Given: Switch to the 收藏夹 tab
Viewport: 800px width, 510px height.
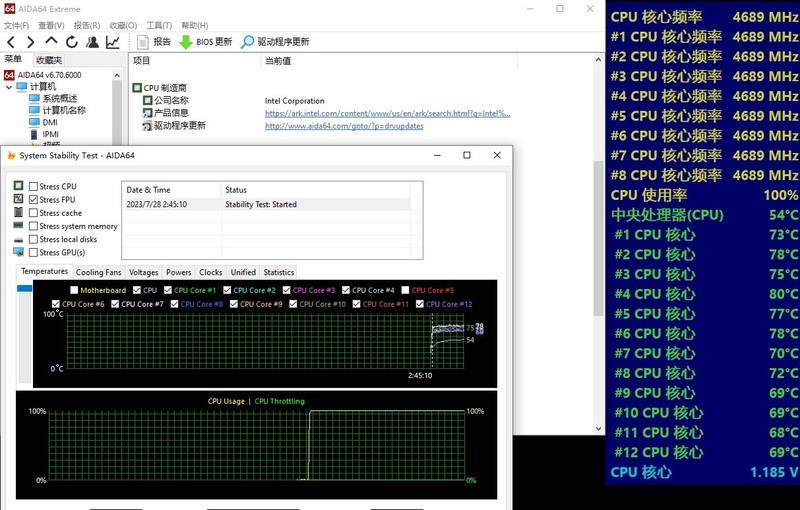Looking at the screenshot, I should click(48, 60).
